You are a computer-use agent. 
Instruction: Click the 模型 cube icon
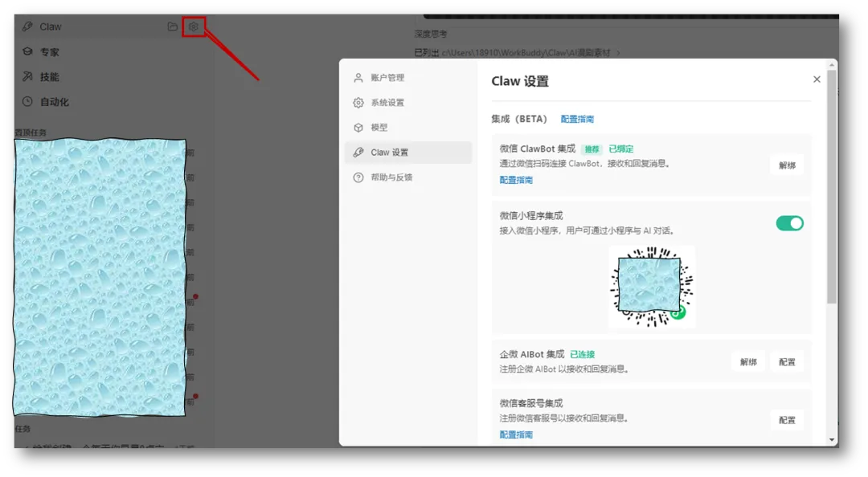pos(358,128)
